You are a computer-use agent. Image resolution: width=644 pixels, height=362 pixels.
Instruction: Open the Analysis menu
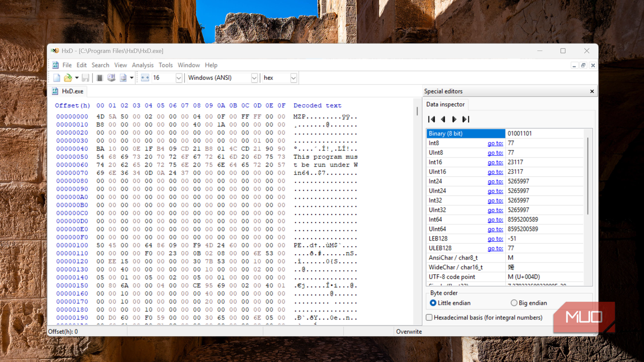(x=143, y=65)
